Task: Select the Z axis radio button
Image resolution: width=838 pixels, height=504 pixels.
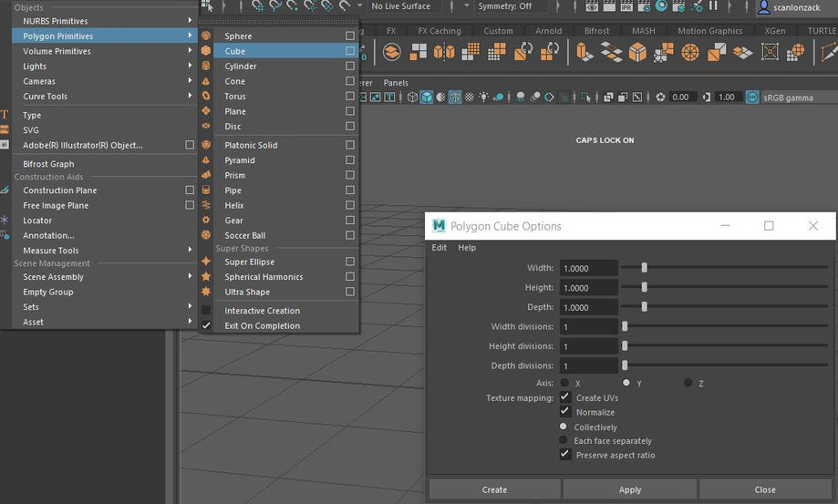Action: pos(688,383)
